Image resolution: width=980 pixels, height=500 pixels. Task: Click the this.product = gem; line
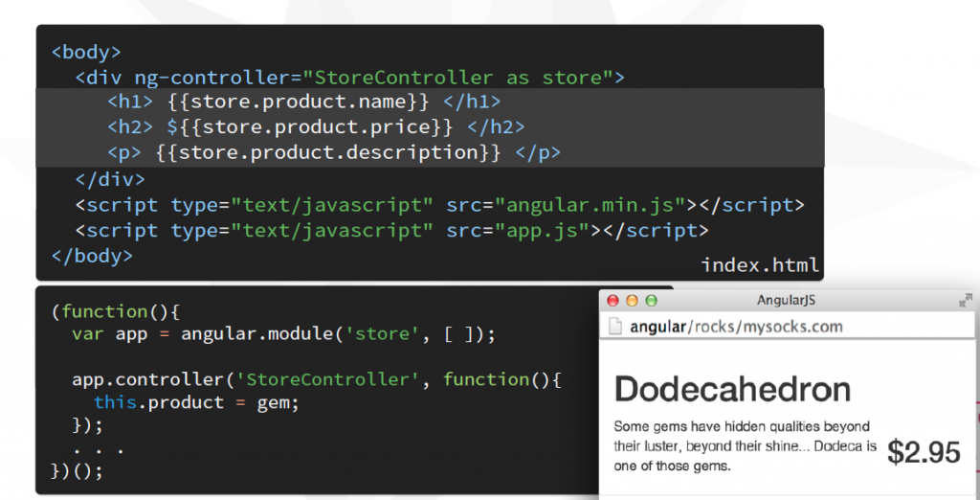197,402
